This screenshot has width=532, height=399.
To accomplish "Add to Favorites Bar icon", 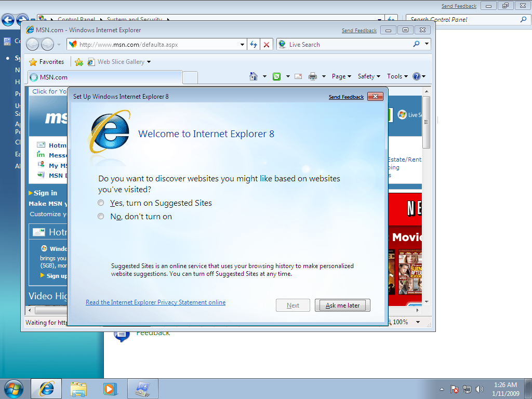I will point(79,62).
